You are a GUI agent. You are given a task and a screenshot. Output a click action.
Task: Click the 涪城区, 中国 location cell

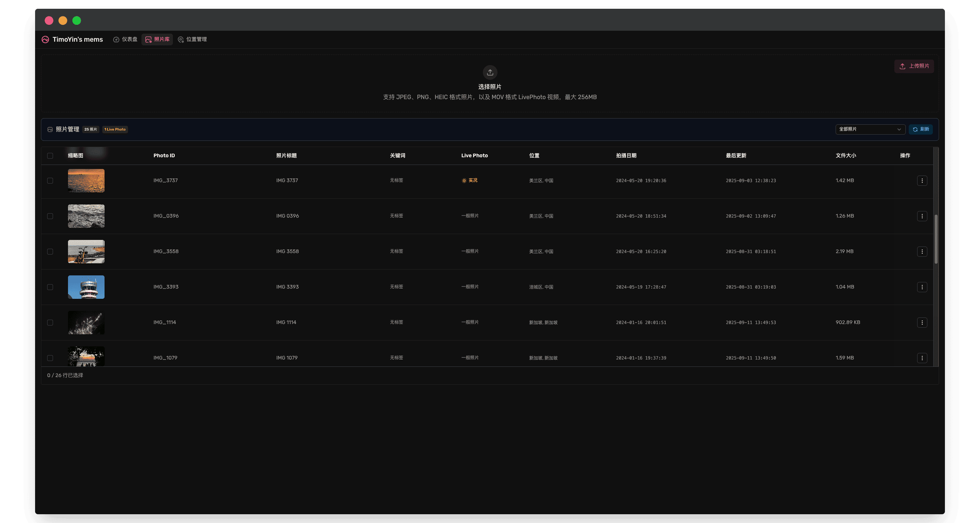tap(541, 287)
